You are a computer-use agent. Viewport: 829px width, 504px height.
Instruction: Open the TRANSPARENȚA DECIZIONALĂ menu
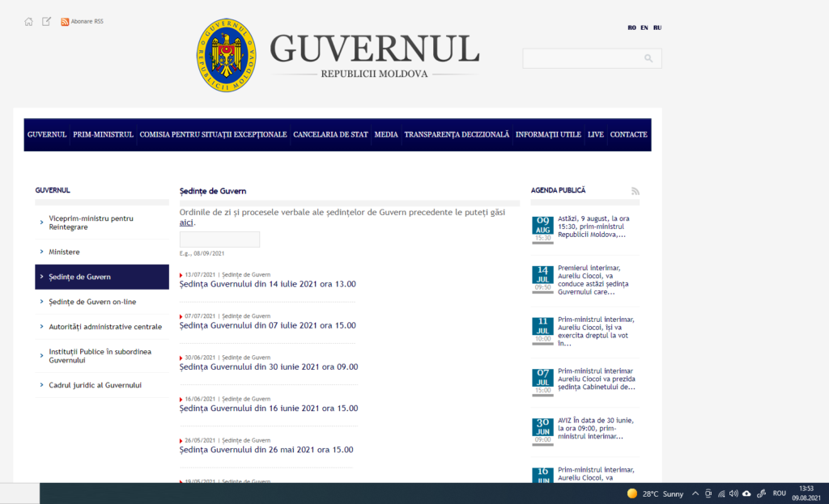tap(457, 134)
